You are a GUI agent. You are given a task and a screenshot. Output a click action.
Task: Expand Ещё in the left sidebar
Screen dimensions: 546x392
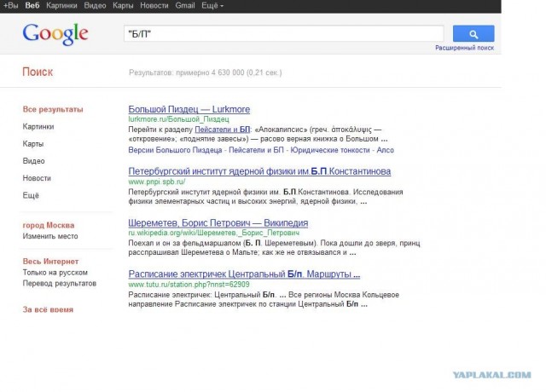pos(31,195)
